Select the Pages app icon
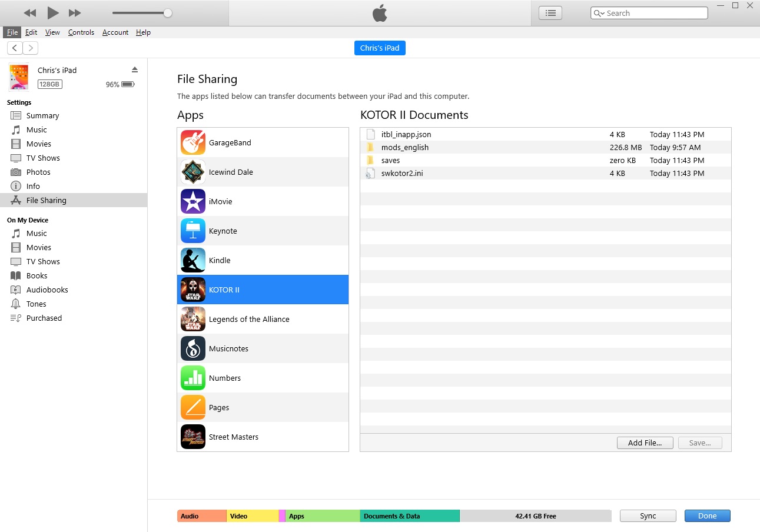Screen dimensions: 760x532 coord(193,407)
